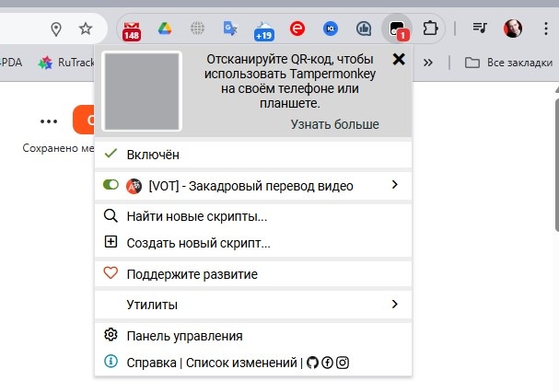Show hidden bookmarks with the » chevron
This screenshot has width=559, height=392.
[x=428, y=63]
